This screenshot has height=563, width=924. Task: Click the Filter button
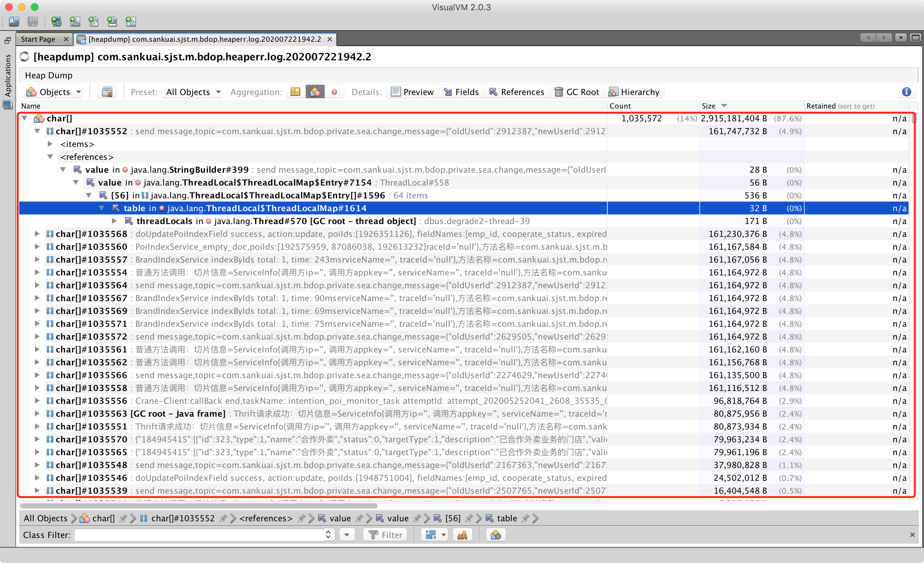(385, 534)
